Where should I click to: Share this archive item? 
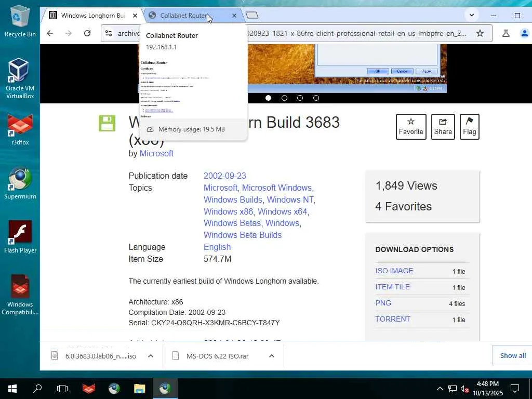point(443,127)
